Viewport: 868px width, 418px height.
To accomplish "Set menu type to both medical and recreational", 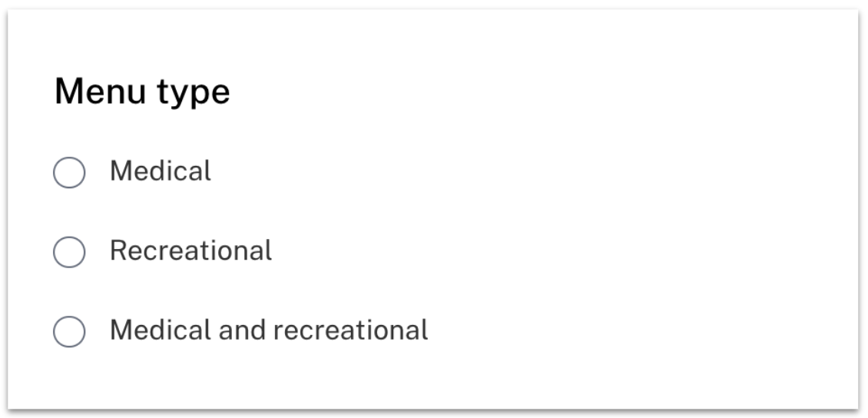I will click(69, 332).
